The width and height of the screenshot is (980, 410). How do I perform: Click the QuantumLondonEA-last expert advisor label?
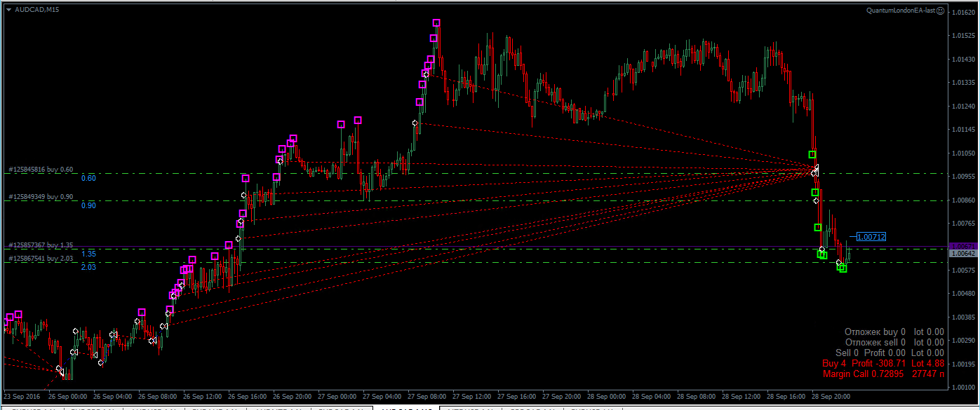(x=901, y=11)
